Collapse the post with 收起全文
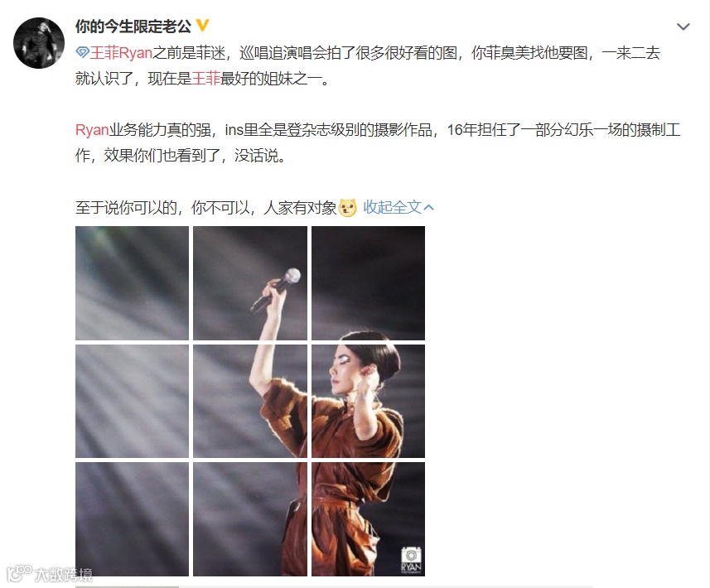Image resolution: width=710 pixels, height=588 pixels. 398,207
